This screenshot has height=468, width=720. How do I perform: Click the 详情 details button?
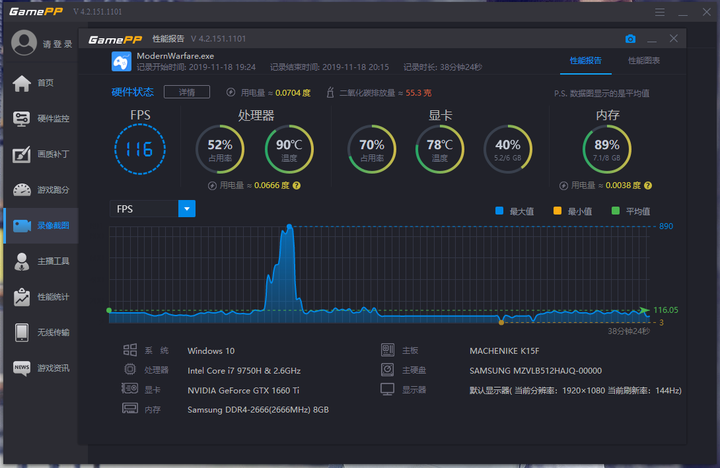[187, 92]
